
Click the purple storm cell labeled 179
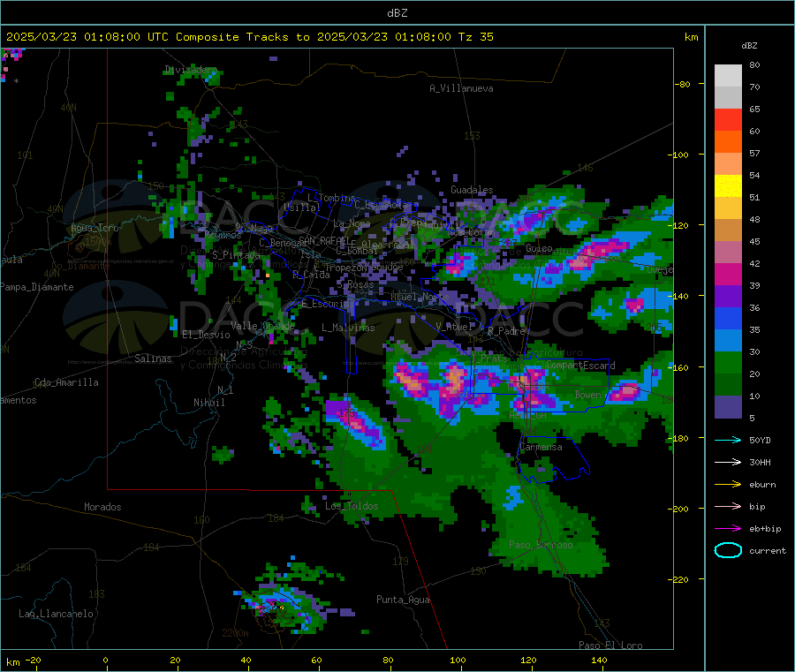pos(355,423)
